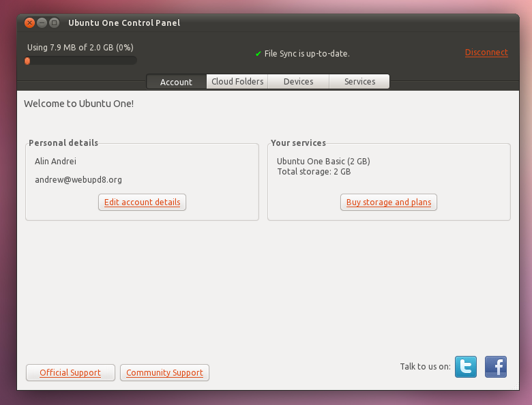Viewport: 532px width, 405px height.
Task: Click the 'File Sync is up-to-date.' status text
Action: coord(307,54)
